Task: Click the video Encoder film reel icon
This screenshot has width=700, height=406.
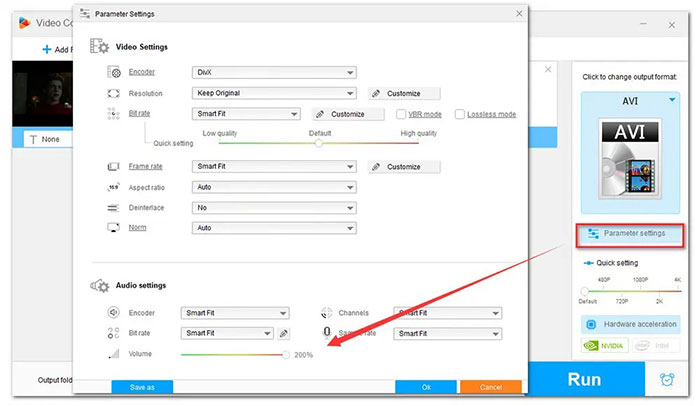Action: click(113, 72)
